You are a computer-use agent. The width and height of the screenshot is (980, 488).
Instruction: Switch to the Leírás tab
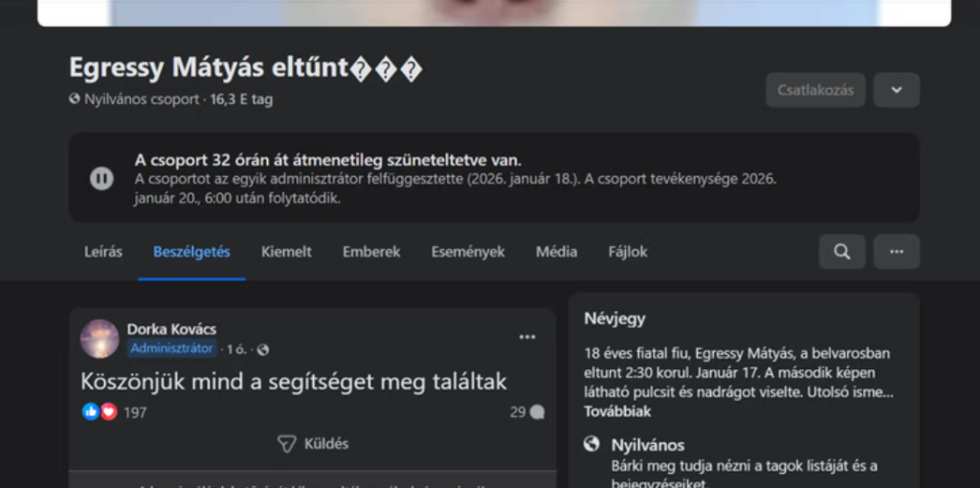click(103, 252)
